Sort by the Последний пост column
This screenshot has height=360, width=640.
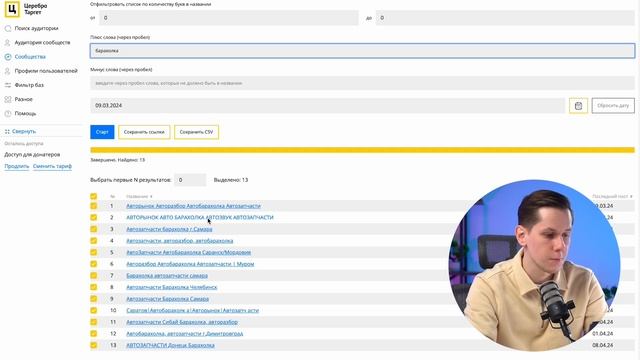[x=612, y=196]
